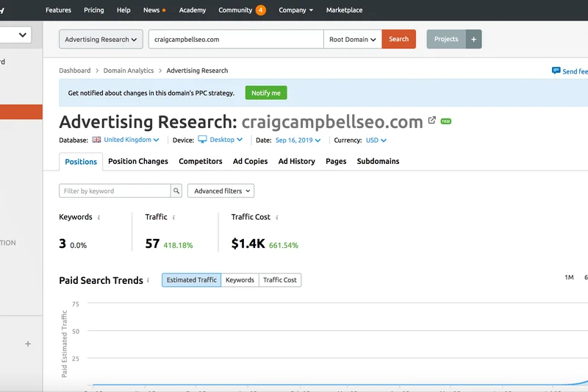
Task: Click the Traffic Cost info icon
Action: click(277, 218)
